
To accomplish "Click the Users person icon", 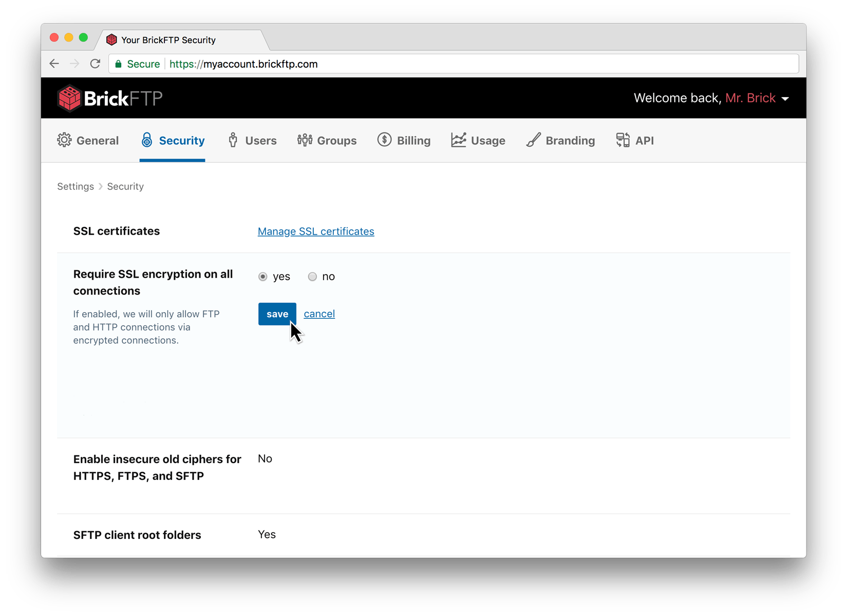I will coord(233,140).
